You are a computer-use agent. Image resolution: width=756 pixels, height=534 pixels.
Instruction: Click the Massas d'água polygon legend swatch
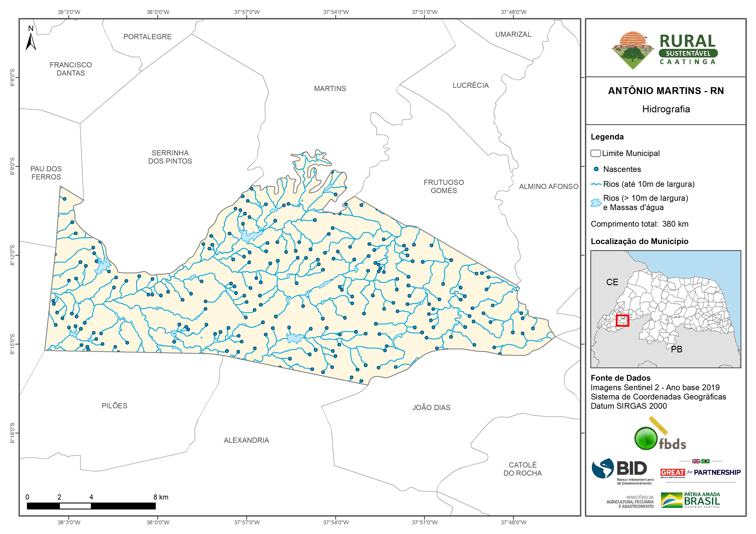tap(596, 203)
